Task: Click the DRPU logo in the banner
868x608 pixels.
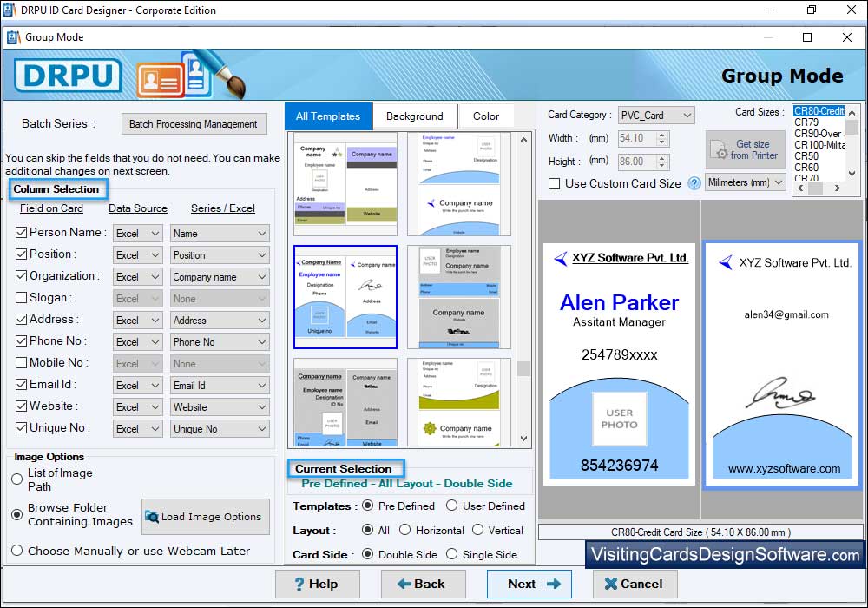Action: pyautogui.click(x=68, y=76)
